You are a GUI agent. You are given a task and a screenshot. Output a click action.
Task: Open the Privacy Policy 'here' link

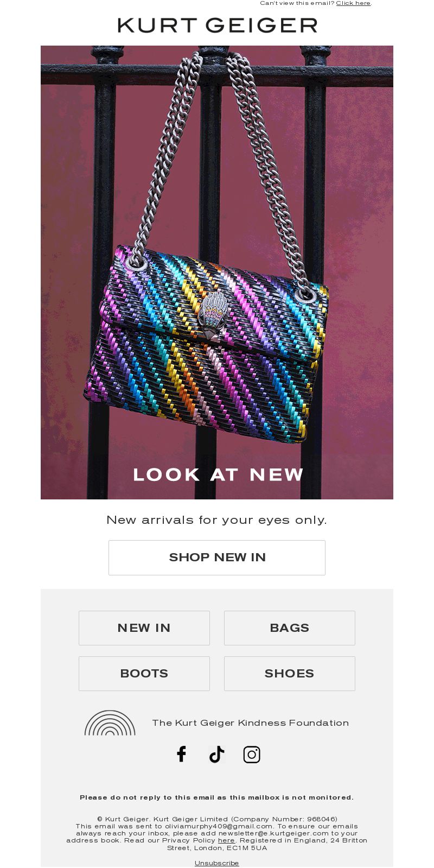(226, 840)
